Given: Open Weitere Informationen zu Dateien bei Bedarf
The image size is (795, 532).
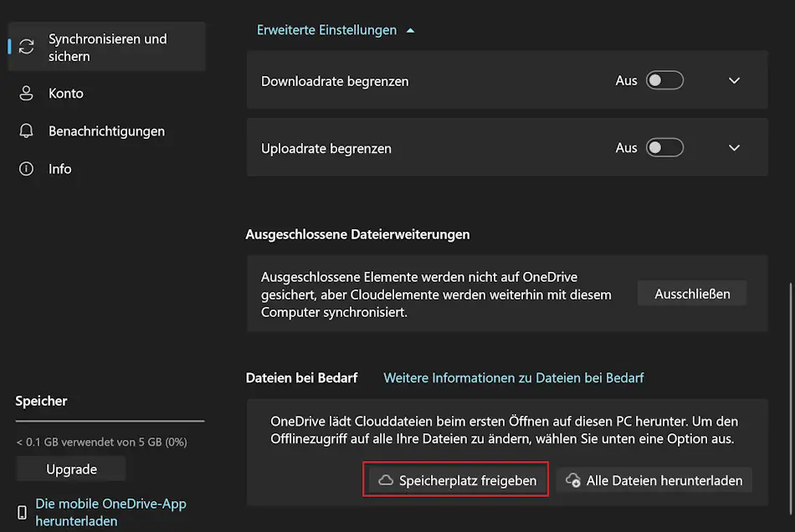Looking at the screenshot, I should 513,377.
